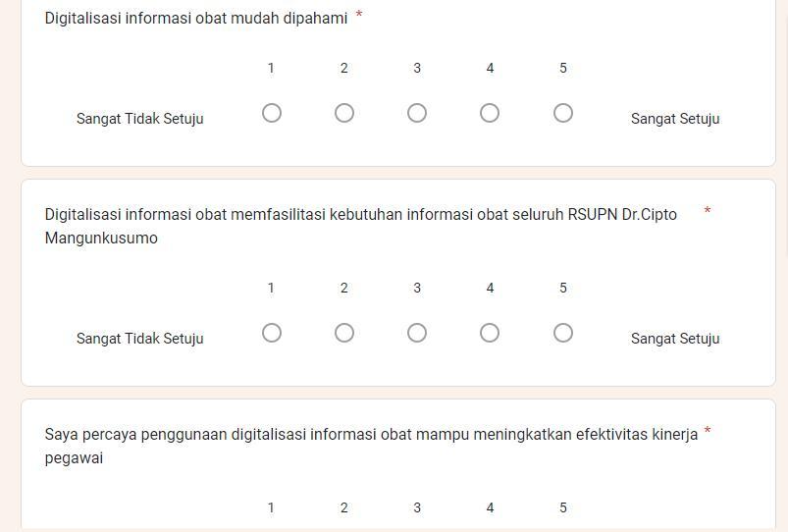Select rating 1 for 'mudah dipahami' question
This screenshot has height=532, width=788.
272,113
